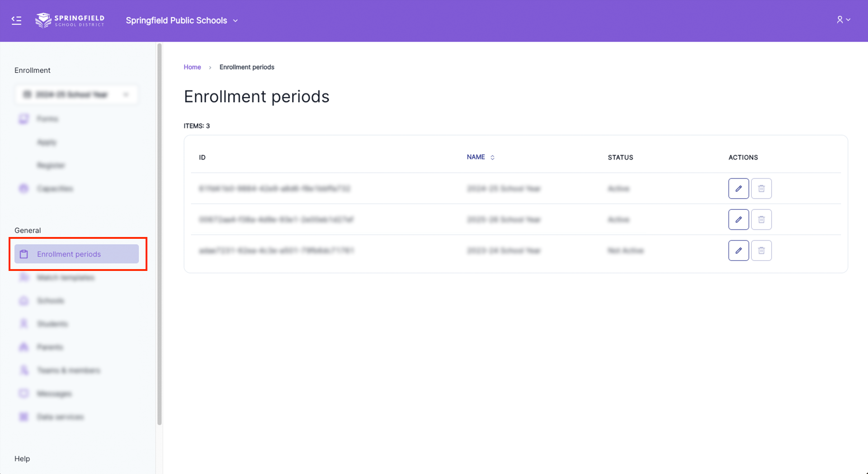This screenshot has height=474, width=868.
Task: Edit the 2024-25 School Year period
Action: click(738, 189)
